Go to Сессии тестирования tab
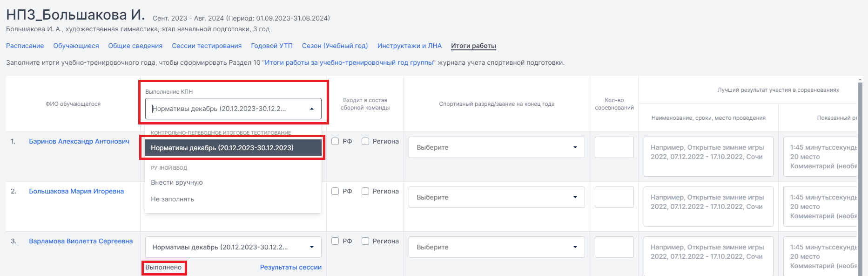 [207, 46]
